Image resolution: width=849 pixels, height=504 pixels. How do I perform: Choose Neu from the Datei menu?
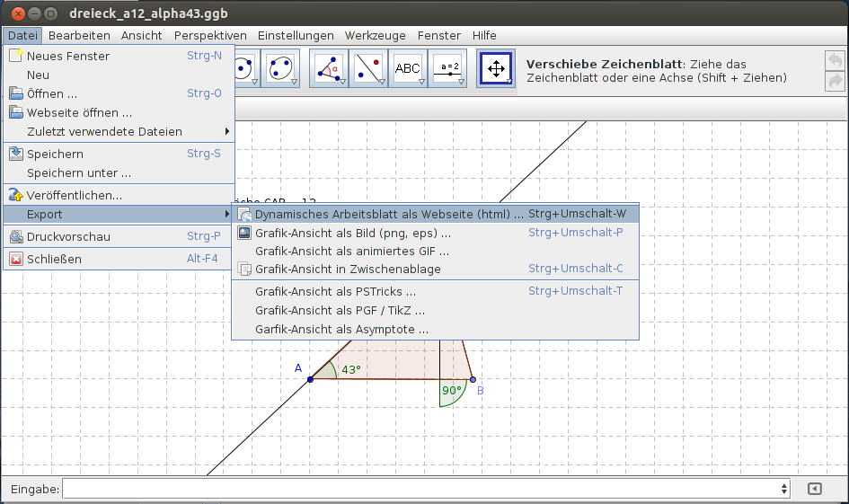pos(119,75)
